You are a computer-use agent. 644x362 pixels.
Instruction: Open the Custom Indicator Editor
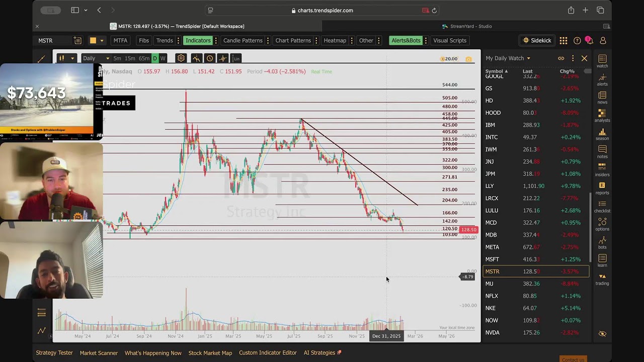tap(268, 353)
